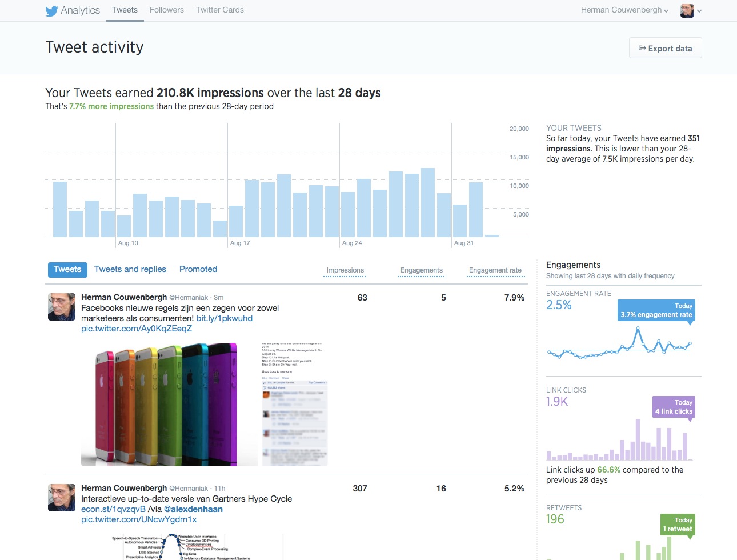Open the bit.ly/1pkwuhd link
Image resolution: width=737 pixels, height=560 pixels.
pos(224,318)
